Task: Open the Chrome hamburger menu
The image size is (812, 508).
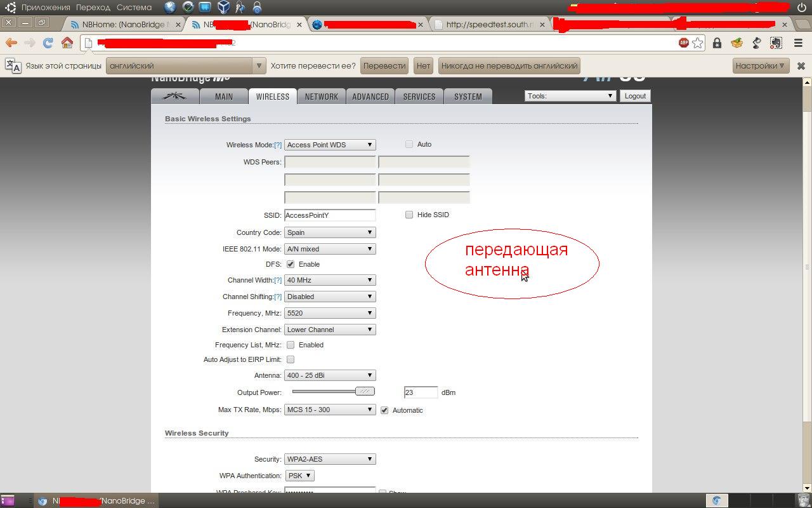Action: coord(798,43)
